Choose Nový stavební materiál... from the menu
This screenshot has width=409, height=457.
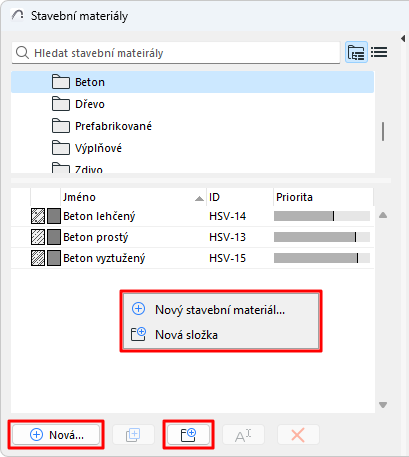tap(221, 310)
